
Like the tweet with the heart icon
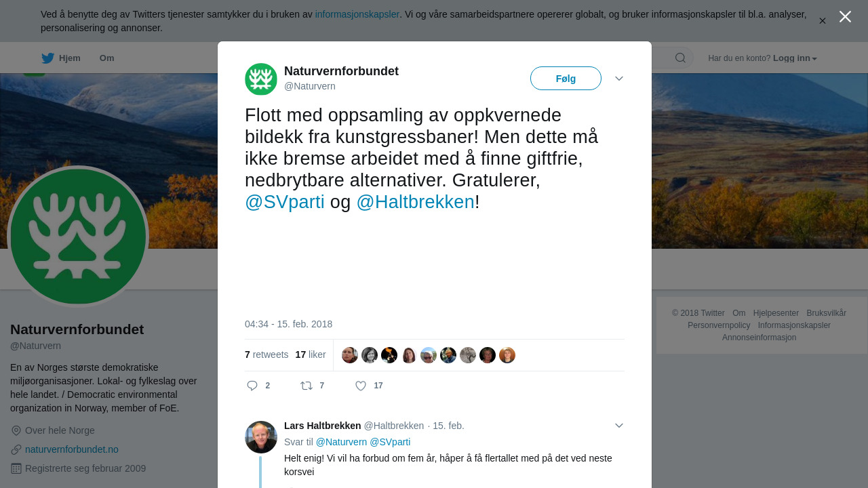click(361, 386)
